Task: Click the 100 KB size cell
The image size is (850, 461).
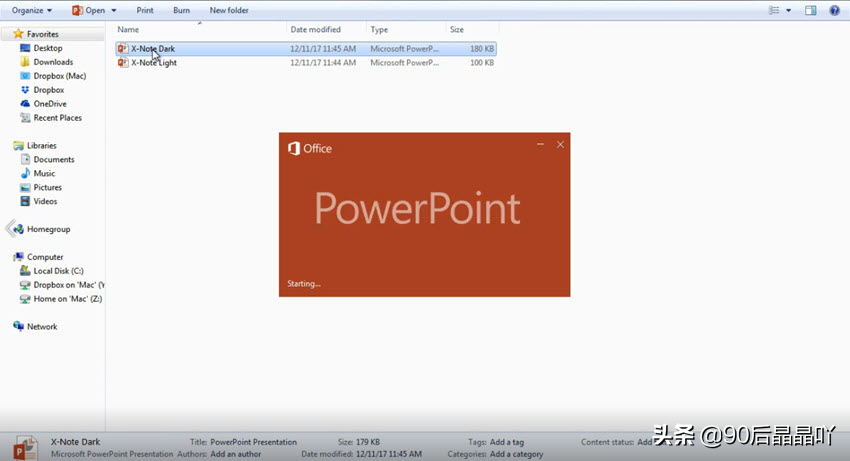Action: 482,63
